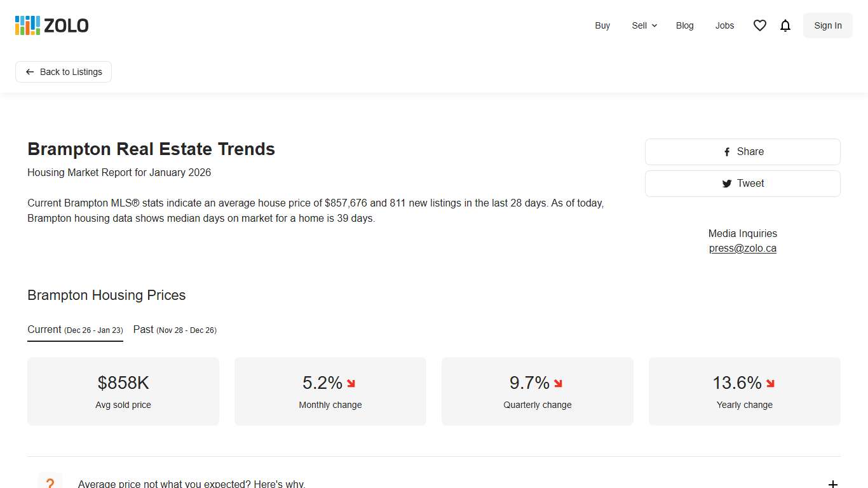Click the Twitter bird icon on Tweet button
Image resolution: width=868 pixels, height=488 pixels.
727,183
